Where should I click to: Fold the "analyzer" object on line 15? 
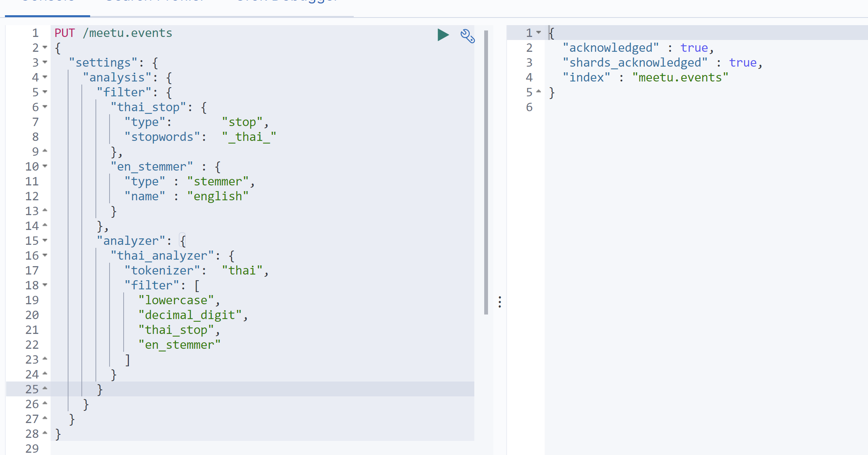pyautogui.click(x=45, y=240)
